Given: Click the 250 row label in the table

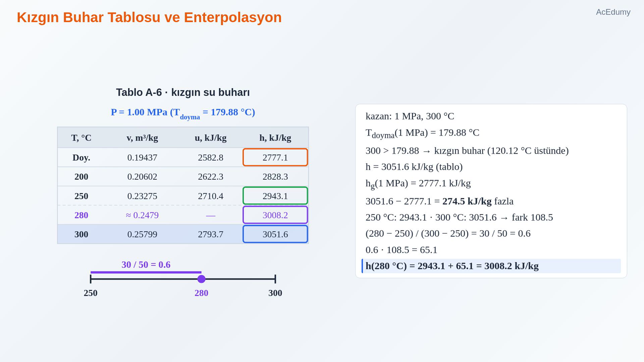Looking at the screenshot, I should point(81,196).
